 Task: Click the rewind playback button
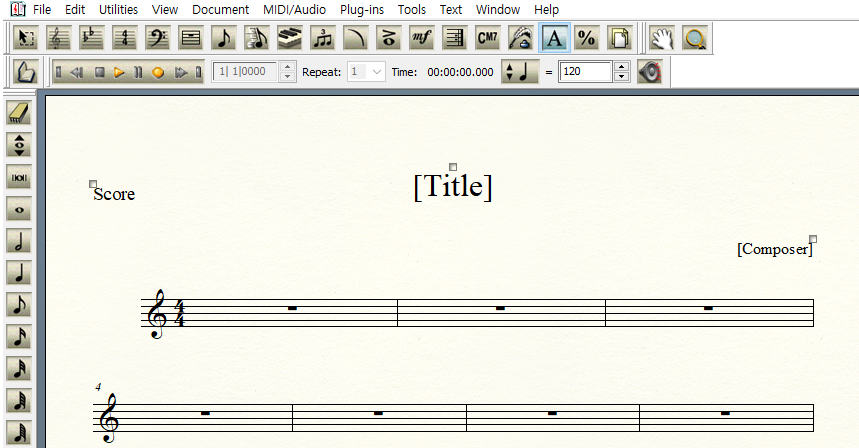(x=77, y=72)
